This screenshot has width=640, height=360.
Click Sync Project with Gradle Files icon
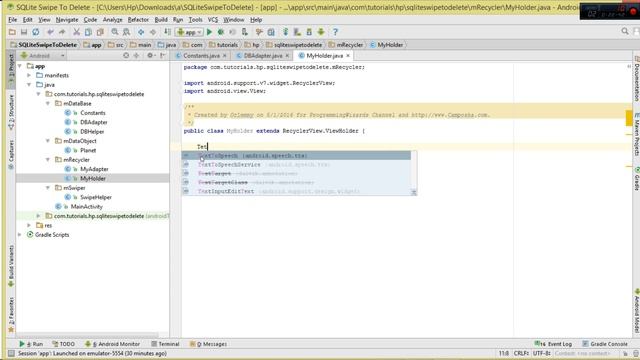285,32
